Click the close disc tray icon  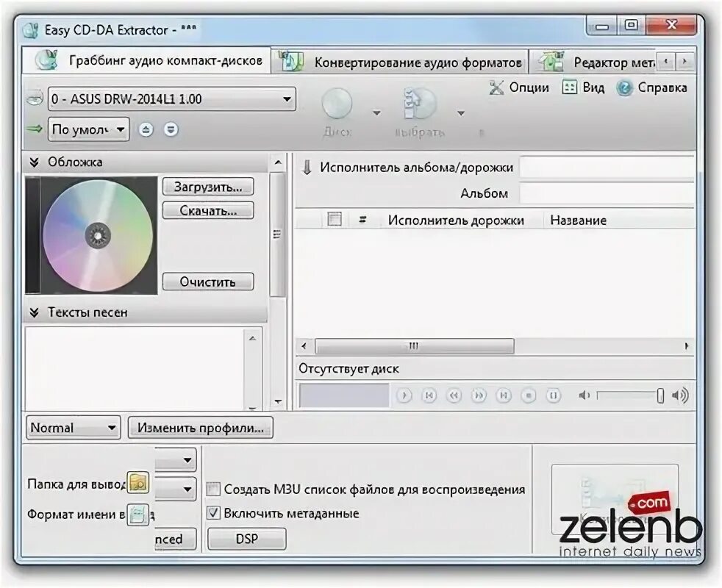click(171, 130)
